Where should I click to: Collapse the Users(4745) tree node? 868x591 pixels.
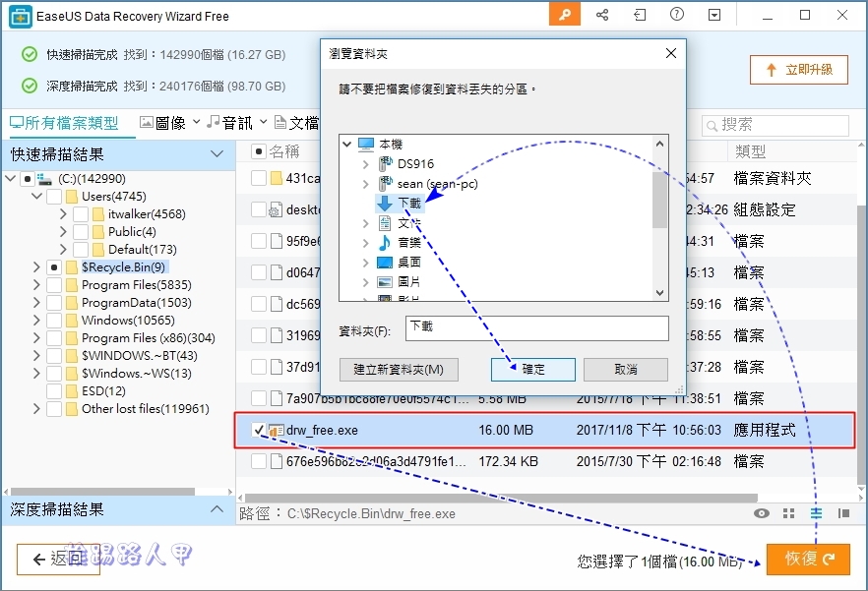[x=36, y=196]
